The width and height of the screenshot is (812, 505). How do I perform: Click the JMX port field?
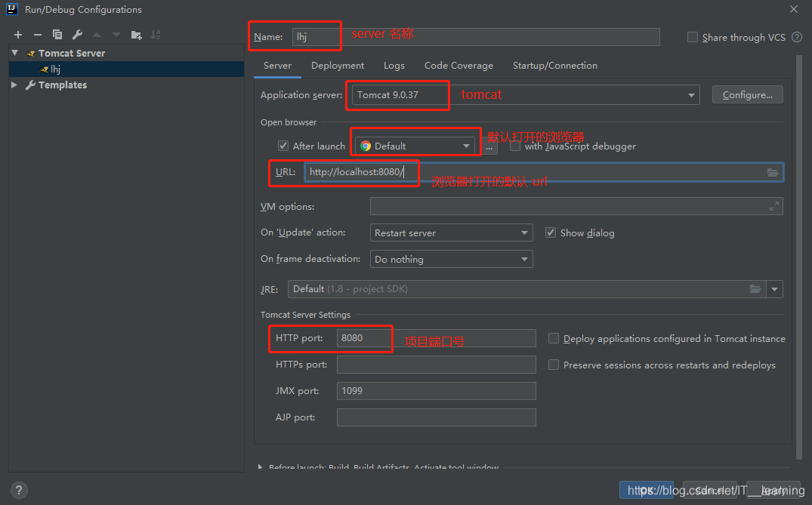point(436,391)
